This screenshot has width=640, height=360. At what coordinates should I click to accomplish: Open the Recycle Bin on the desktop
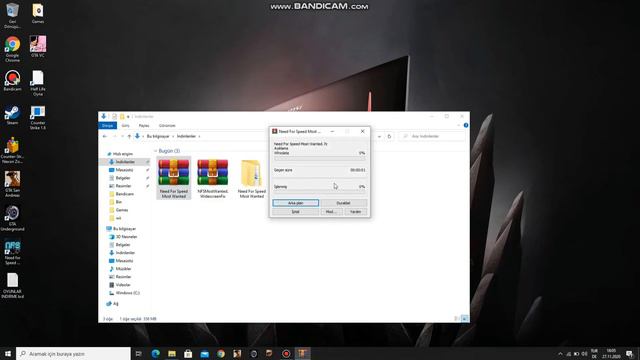[x=13, y=16]
